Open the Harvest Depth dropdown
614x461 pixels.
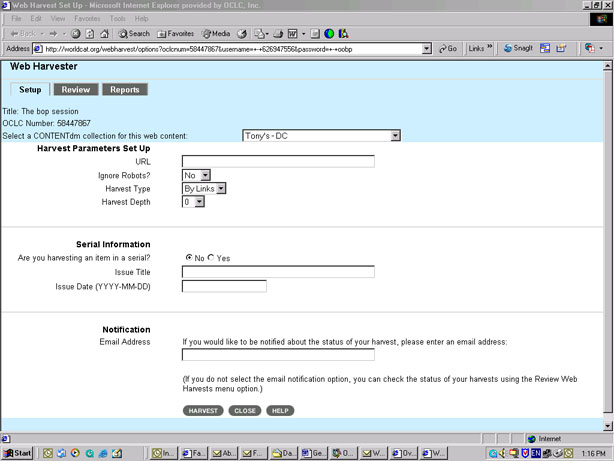pyautogui.click(x=193, y=202)
